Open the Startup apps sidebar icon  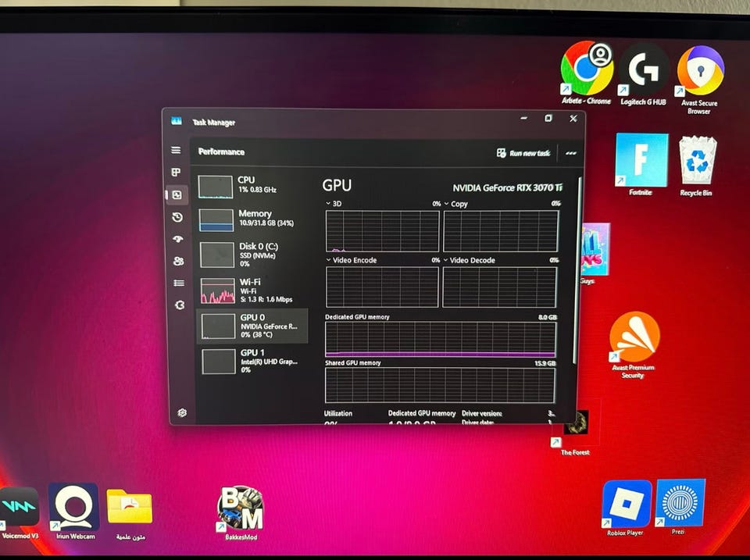(178, 239)
